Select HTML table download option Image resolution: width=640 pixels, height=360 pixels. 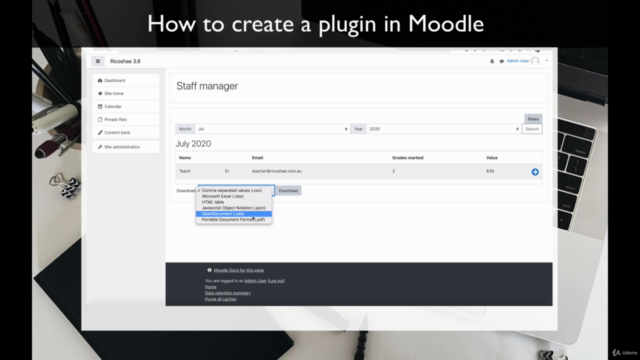(234, 202)
